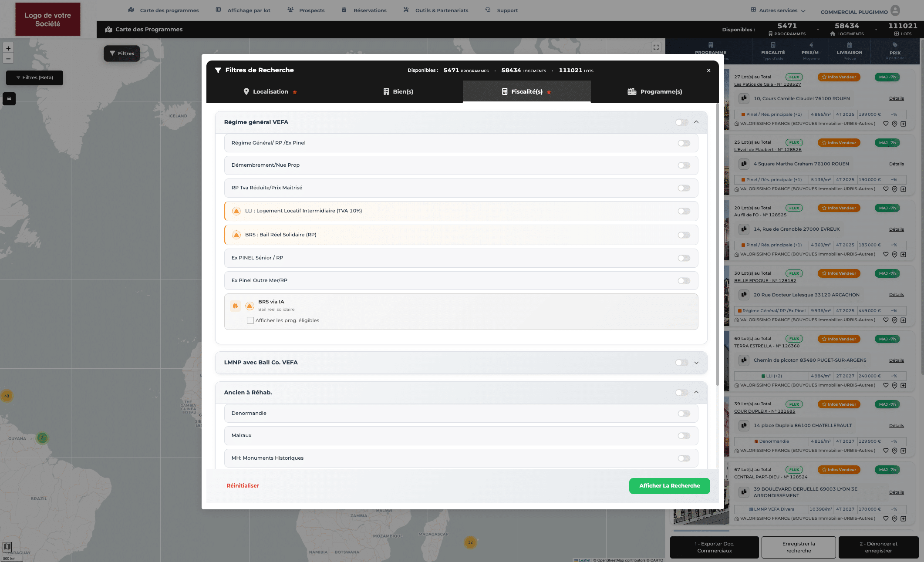Zoom out on the map
Image resolution: width=924 pixels, height=562 pixels.
coord(8,59)
